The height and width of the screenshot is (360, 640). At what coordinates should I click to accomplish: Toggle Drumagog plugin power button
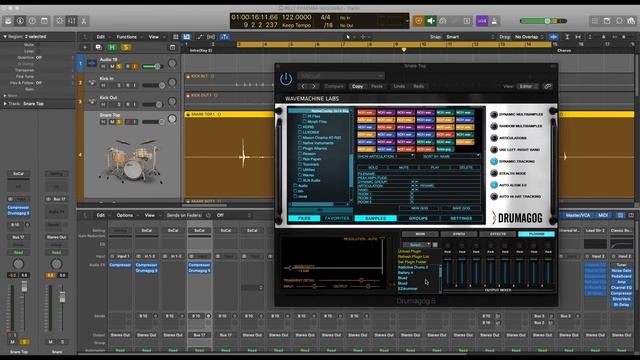point(286,79)
